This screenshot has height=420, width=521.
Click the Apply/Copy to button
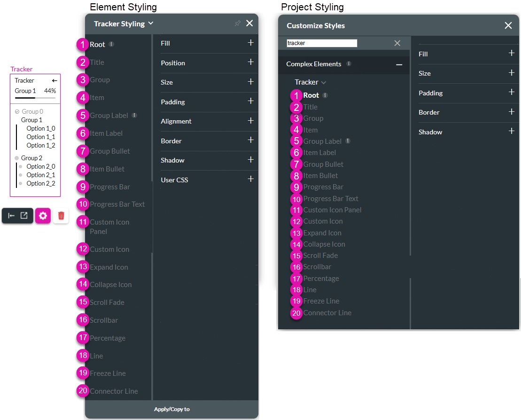(x=171, y=409)
